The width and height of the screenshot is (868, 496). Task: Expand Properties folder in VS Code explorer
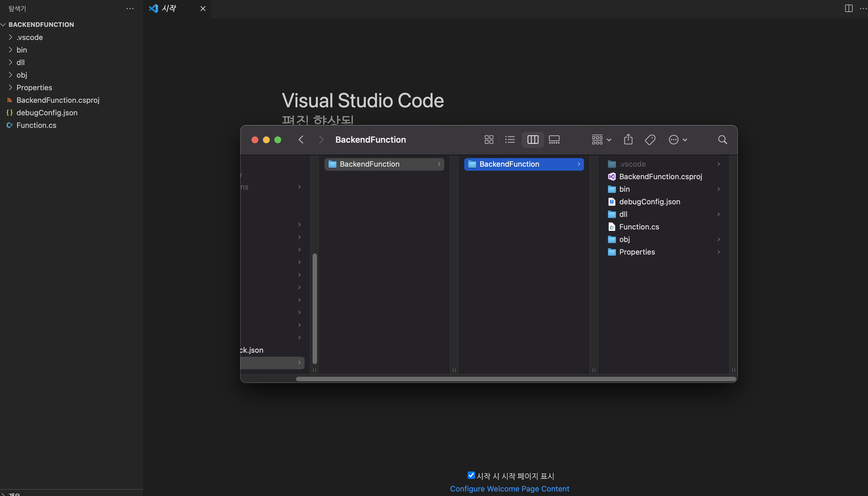[72, 88]
